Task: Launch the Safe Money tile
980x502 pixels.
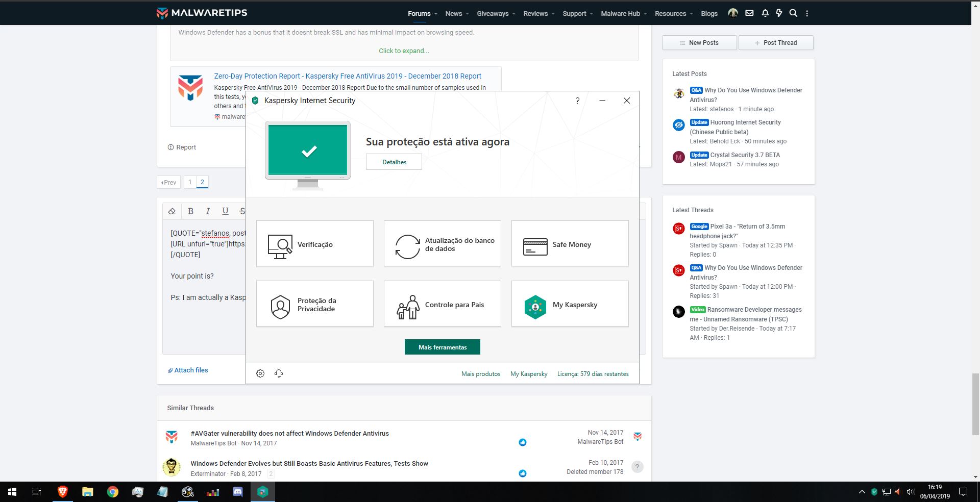Action: pyautogui.click(x=570, y=244)
